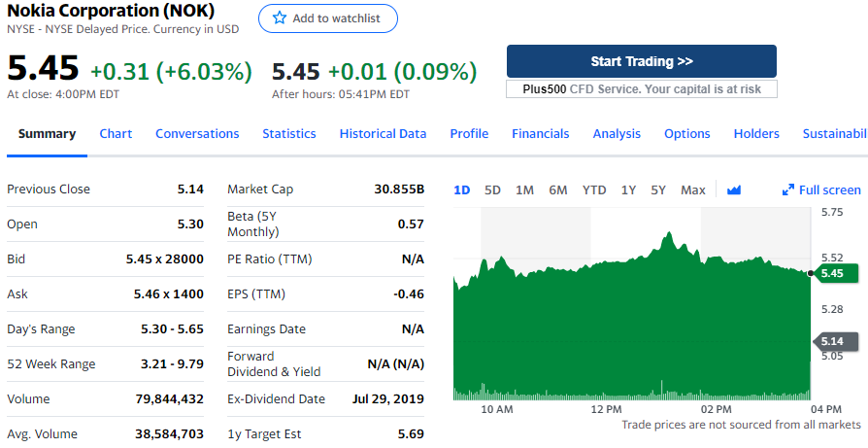
Task: Select the 1Y chart range
Action: (x=628, y=190)
